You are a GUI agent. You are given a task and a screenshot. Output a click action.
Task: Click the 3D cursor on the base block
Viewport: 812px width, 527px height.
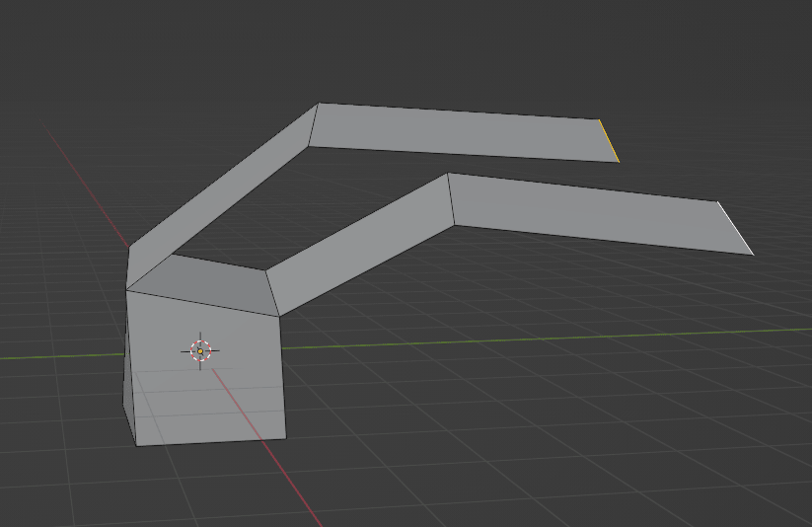tap(200, 350)
